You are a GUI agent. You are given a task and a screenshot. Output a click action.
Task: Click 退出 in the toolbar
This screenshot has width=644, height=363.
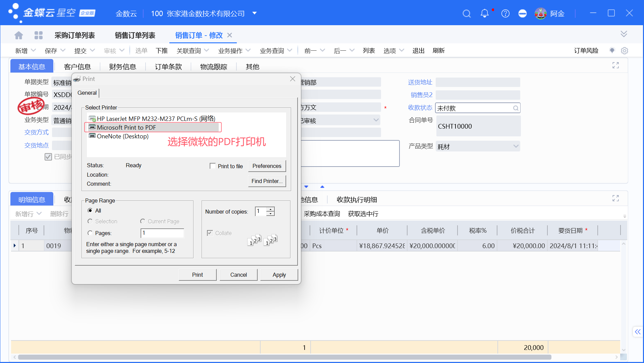point(418,50)
